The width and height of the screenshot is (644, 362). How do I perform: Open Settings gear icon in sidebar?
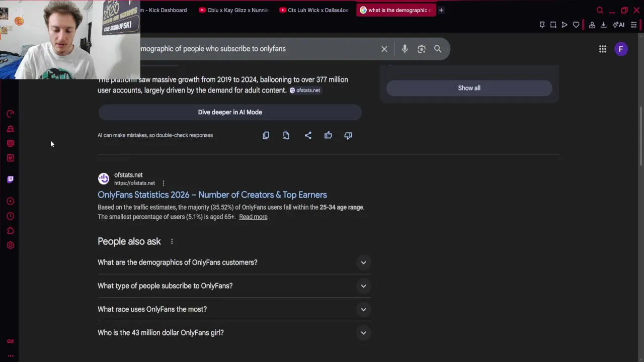tap(10, 245)
